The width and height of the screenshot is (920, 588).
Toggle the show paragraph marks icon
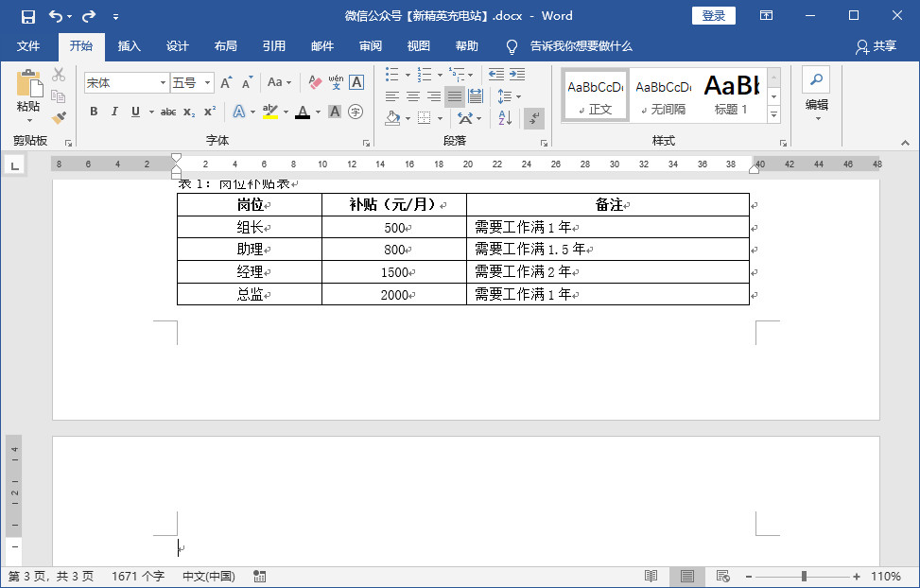coord(534,118)
